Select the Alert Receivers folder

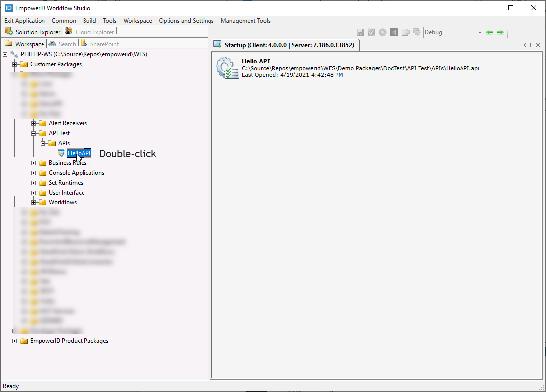click(x=68, y=123)
